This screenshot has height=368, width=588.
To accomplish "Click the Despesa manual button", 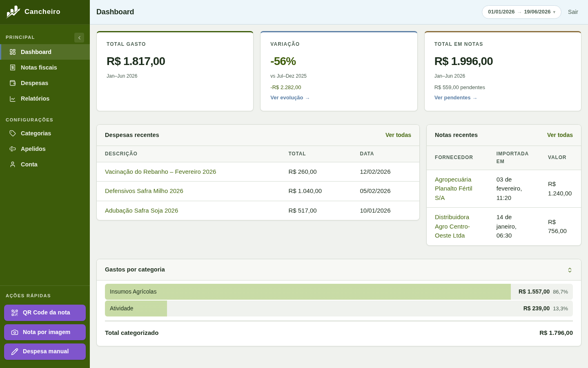I will pyautogui.click(x=45, y=352).
